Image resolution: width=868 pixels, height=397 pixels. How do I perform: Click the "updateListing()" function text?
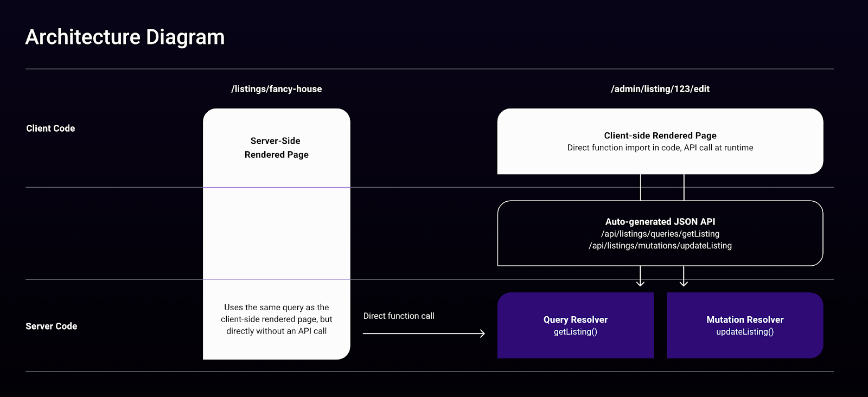click(x=745, y=332)
